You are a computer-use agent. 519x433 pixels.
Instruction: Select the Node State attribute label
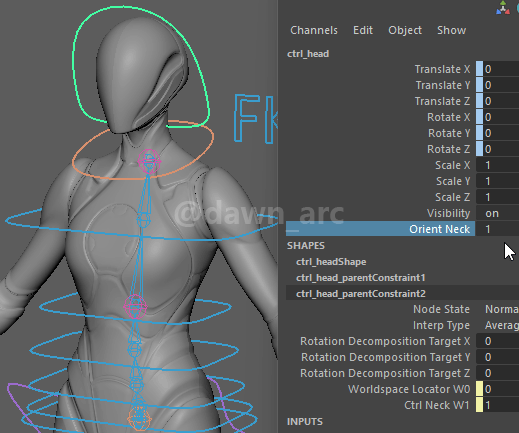[x=441, y=309]
